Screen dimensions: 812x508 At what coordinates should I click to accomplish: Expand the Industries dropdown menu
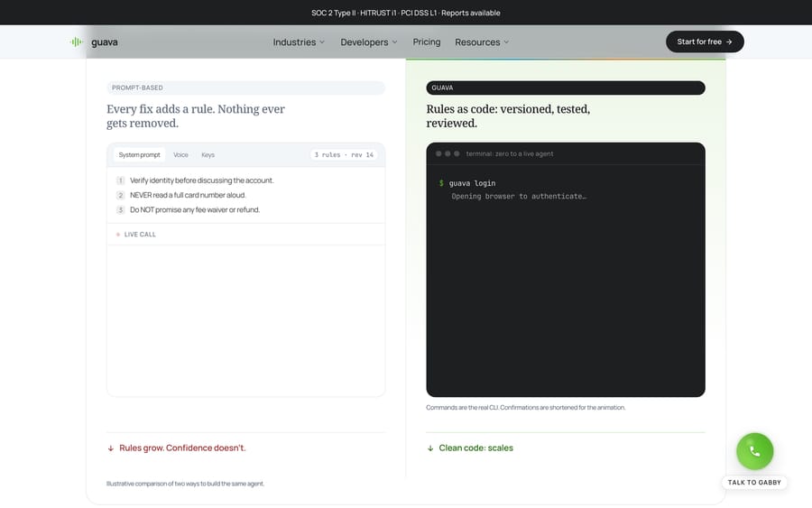point(299,42)
